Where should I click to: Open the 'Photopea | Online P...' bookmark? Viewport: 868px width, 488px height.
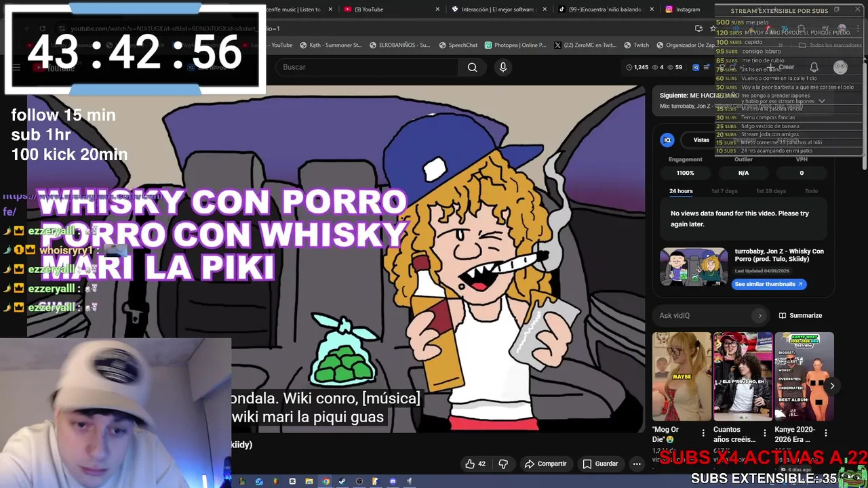click(x=515, y=45)
